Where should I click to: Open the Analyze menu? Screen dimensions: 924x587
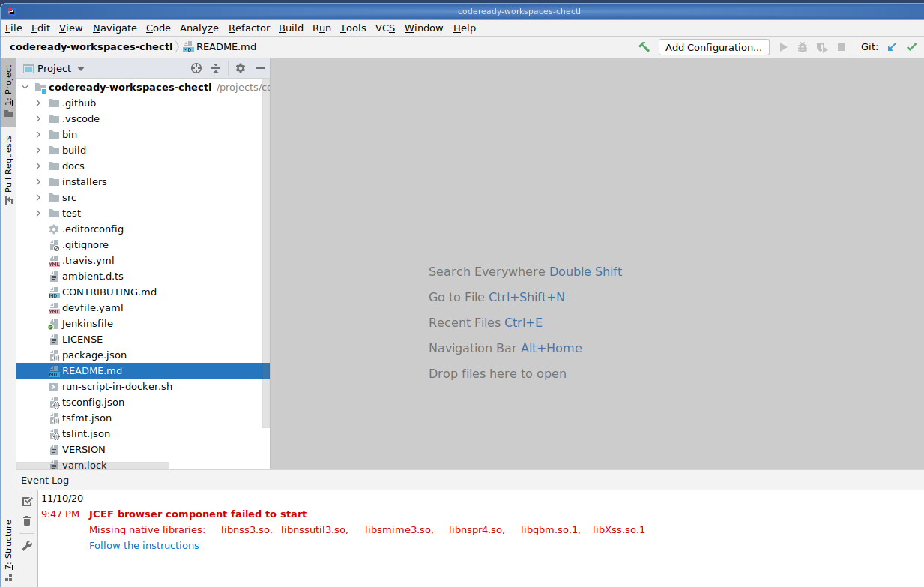(199, 28)
